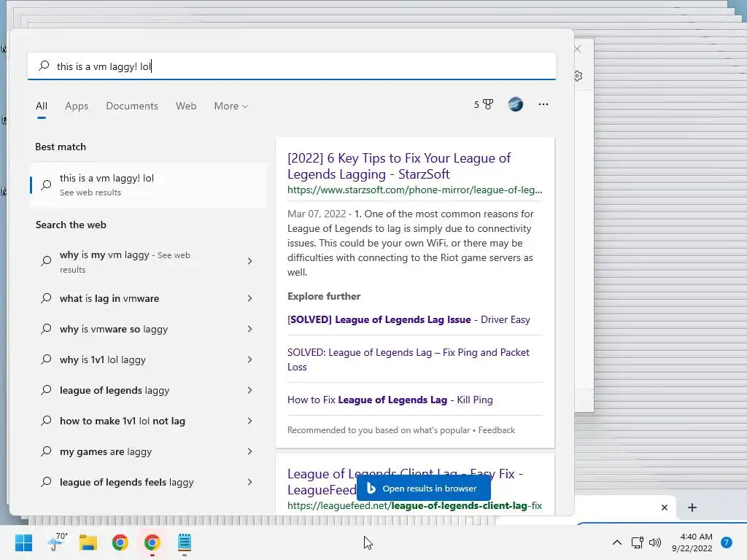
Task: Open the Notepad taskbar icon
Action: pos(185,542)
